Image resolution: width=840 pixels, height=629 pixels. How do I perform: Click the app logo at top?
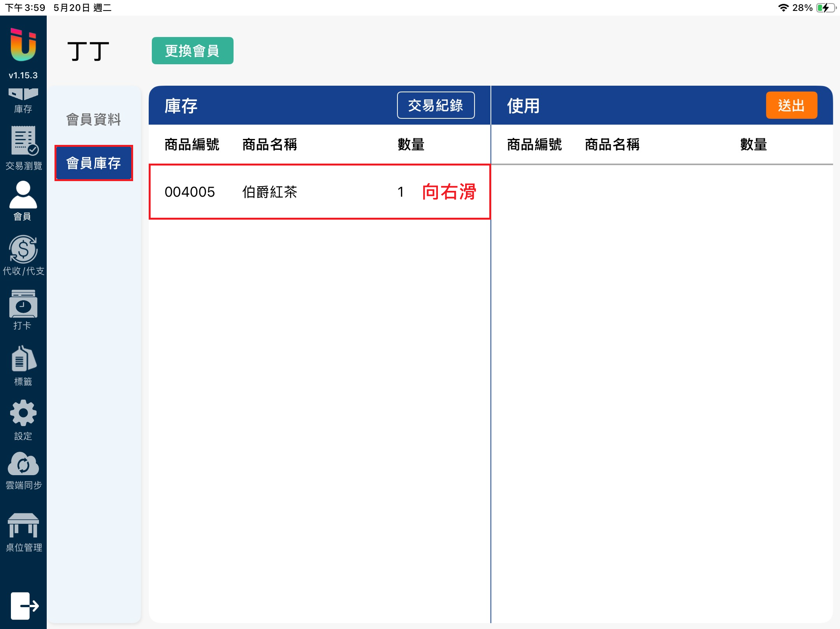tap(23, 45)
